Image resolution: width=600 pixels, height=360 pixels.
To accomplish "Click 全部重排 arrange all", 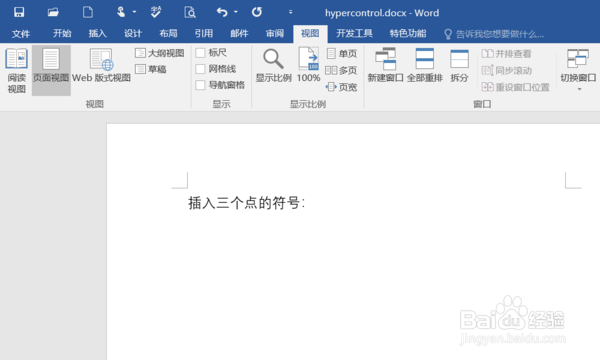I will point(425,65).
